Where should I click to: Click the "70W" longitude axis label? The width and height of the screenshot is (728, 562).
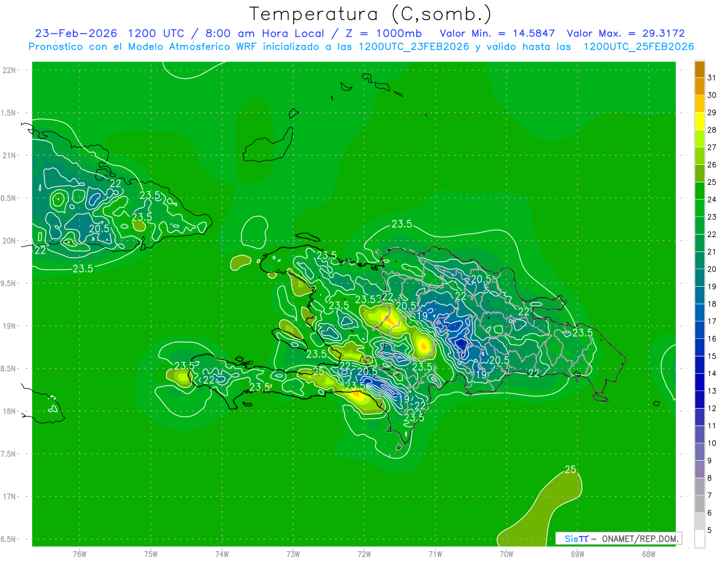[507, 554]
